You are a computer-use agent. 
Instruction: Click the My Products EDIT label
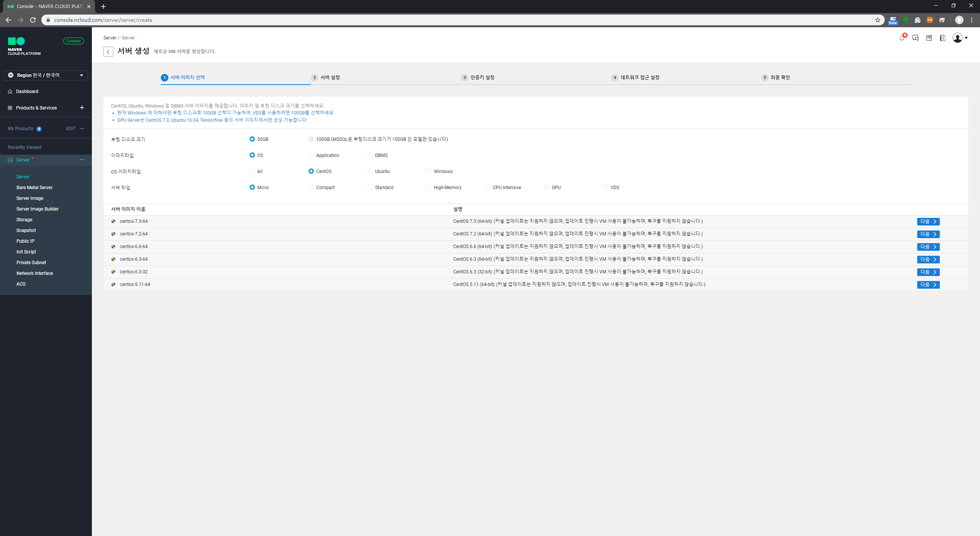coord(71,129)
